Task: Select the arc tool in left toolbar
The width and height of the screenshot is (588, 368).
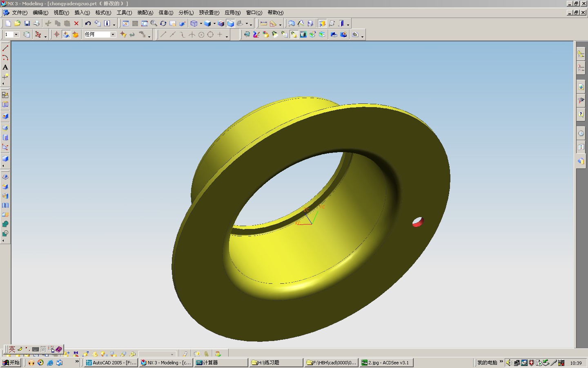Action: tap(5, 58)
